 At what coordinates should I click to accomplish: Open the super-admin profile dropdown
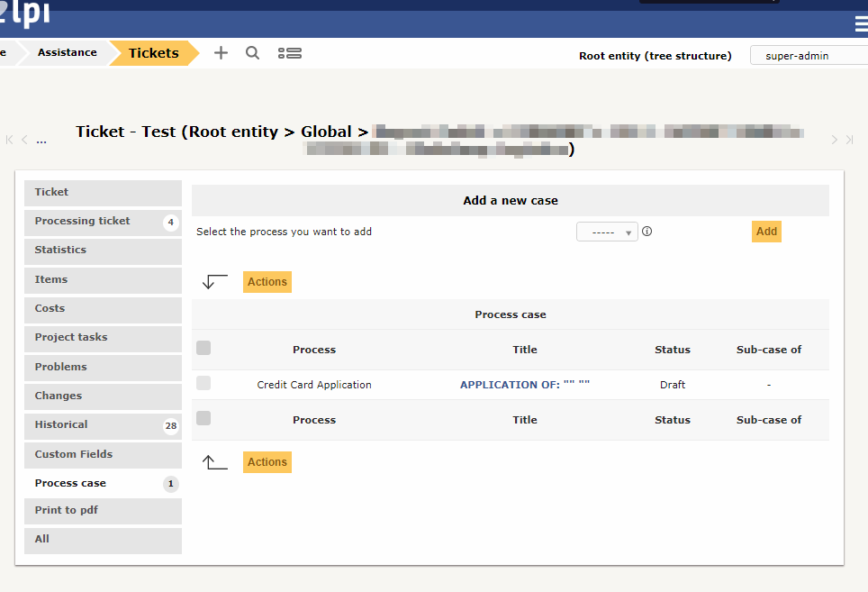[807, 56]
